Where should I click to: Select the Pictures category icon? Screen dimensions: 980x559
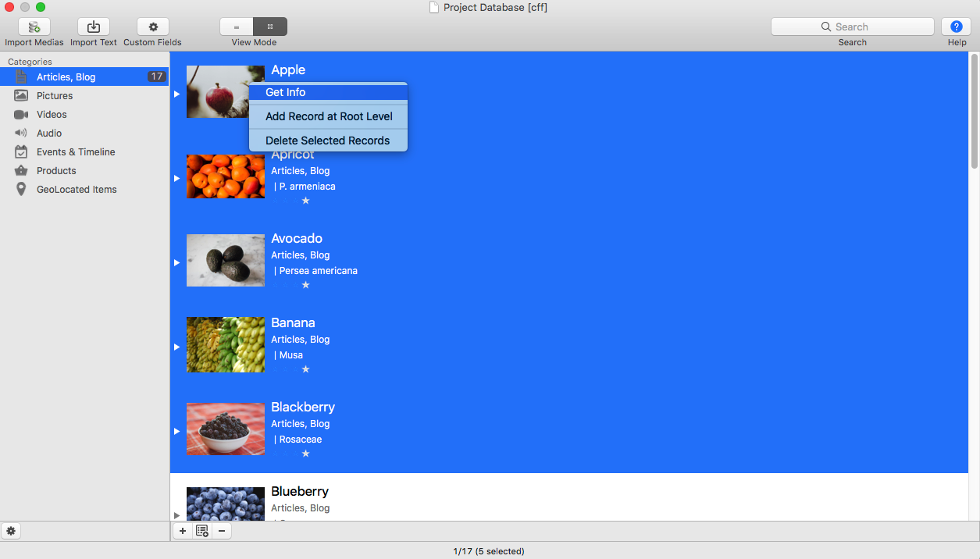tap(22, 95)
